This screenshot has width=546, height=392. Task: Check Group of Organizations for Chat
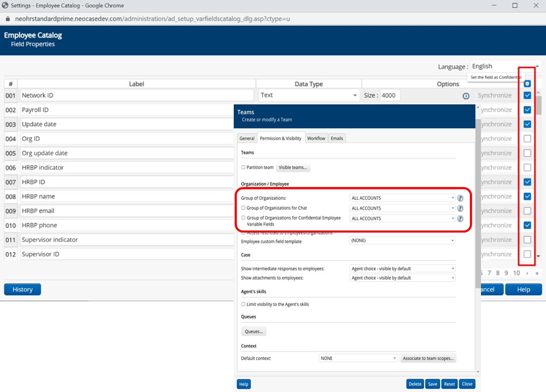click(243, 208)
